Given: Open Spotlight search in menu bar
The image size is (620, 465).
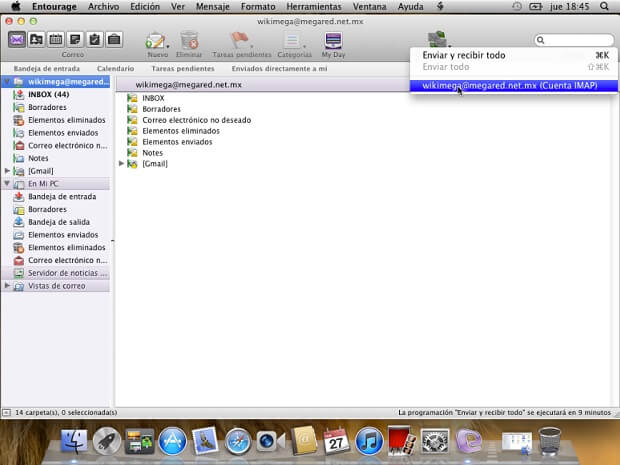Looking at the screenshot, I should click(x=604, y=6).
